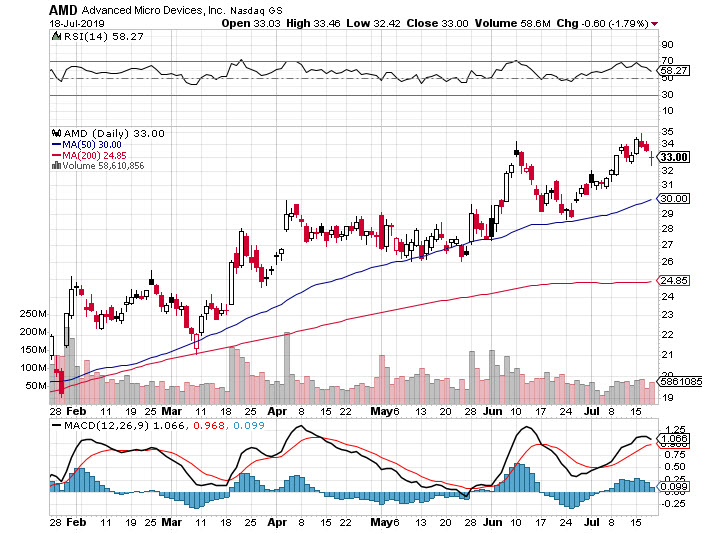
Task: Click price axis value 28
Action: [x=667, y=229]
